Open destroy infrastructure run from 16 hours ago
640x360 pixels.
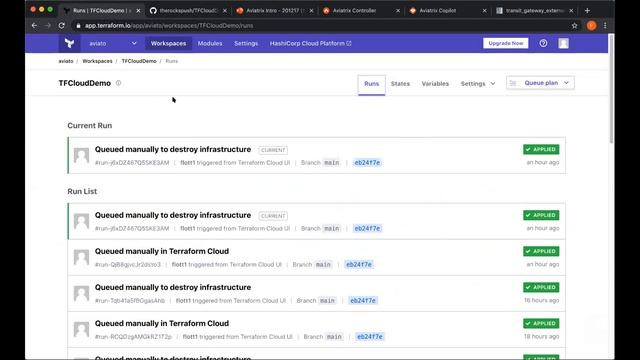(x=173, y=287)
